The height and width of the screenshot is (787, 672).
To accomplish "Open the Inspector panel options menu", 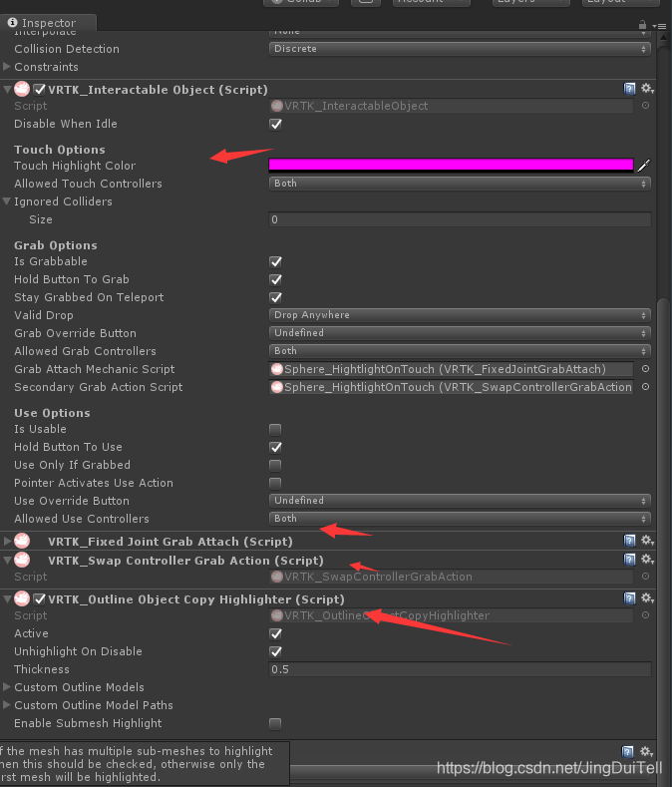I will (x=659, y=26).
